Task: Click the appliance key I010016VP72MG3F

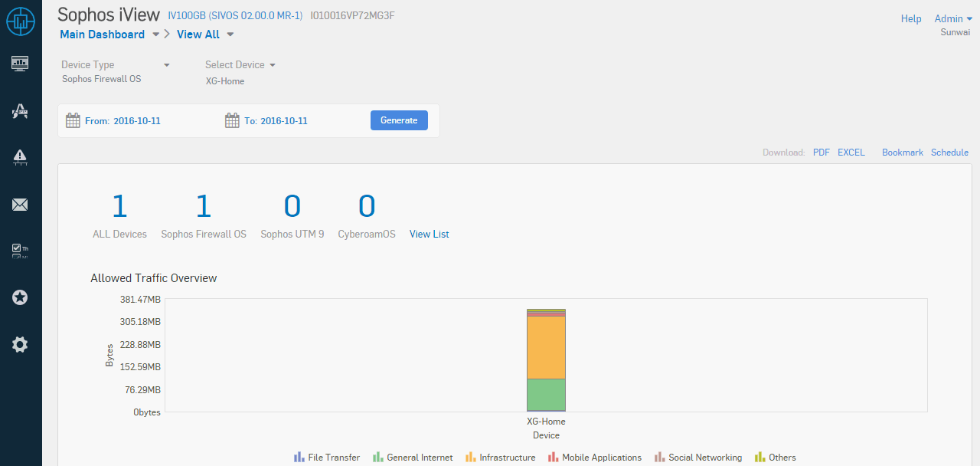Action: coord(353,15)
